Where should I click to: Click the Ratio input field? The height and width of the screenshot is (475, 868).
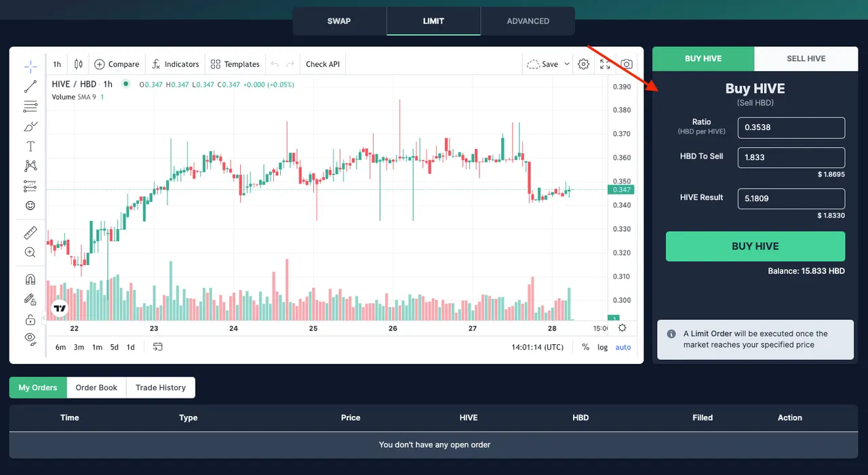[x=791, y=127]
